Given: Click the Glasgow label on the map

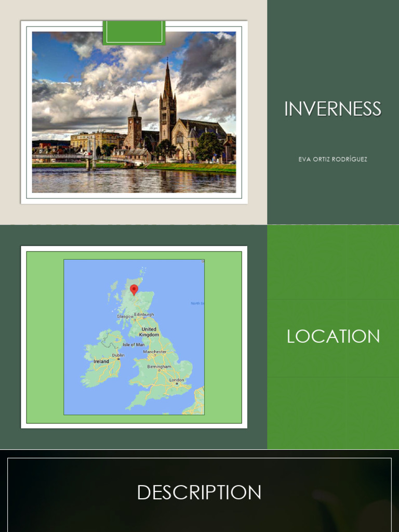Looking at the screenshot, I should coord(125,316).
